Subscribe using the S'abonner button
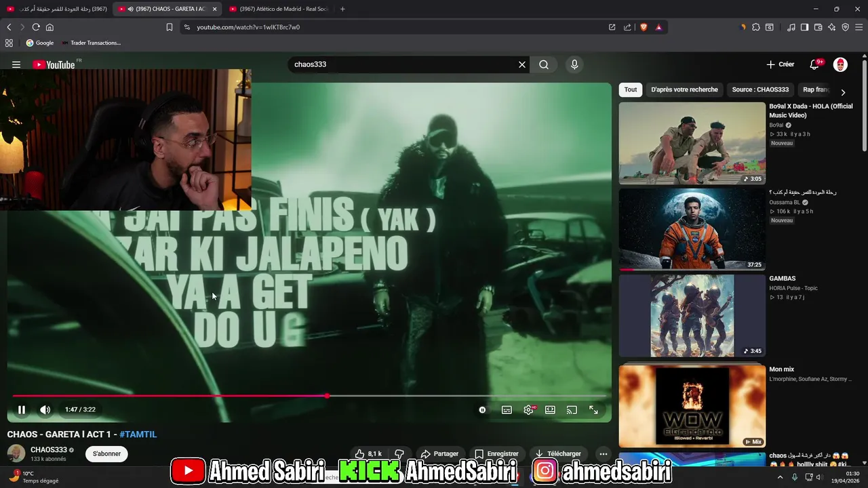The height and width of the screenshot is (488, 868). pos(106,453)
